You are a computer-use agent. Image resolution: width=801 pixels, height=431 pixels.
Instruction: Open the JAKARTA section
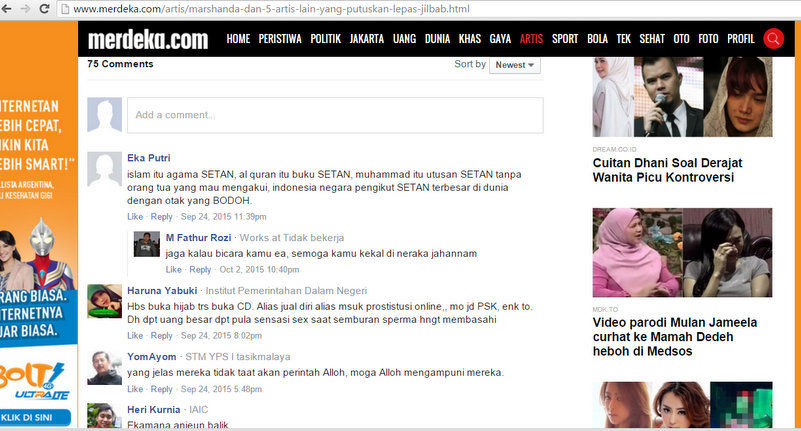pos(367,39)
